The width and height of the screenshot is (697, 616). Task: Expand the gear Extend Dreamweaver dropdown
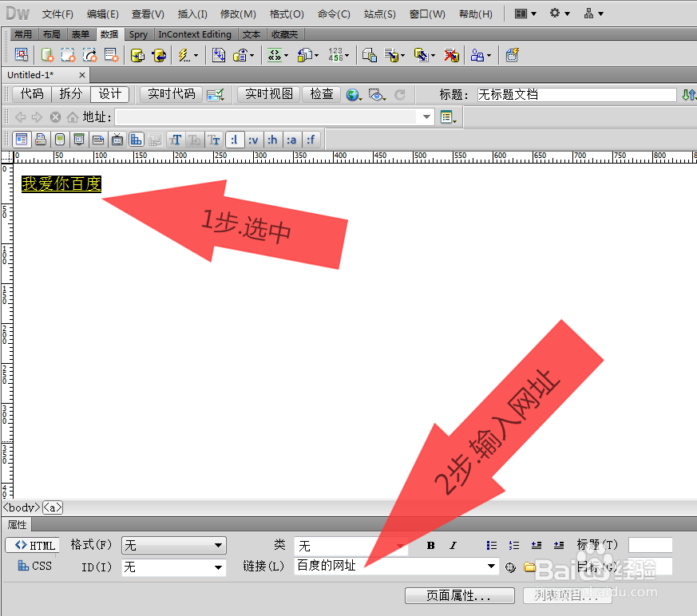(x=560, y=14)
